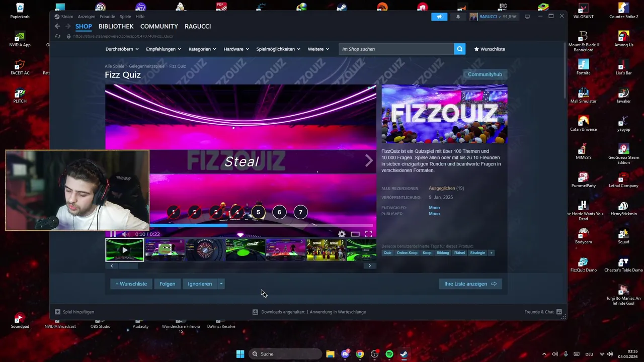Open Spotify from the taskbar
Viewport: 644px width, 362px height.
coord(389,354)
